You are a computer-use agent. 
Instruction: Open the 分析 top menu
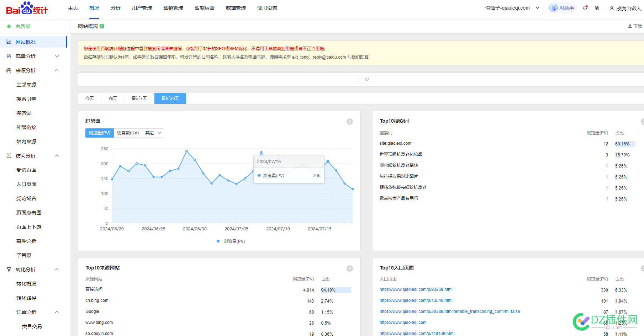pyautogui.click(x=116, y=8)
